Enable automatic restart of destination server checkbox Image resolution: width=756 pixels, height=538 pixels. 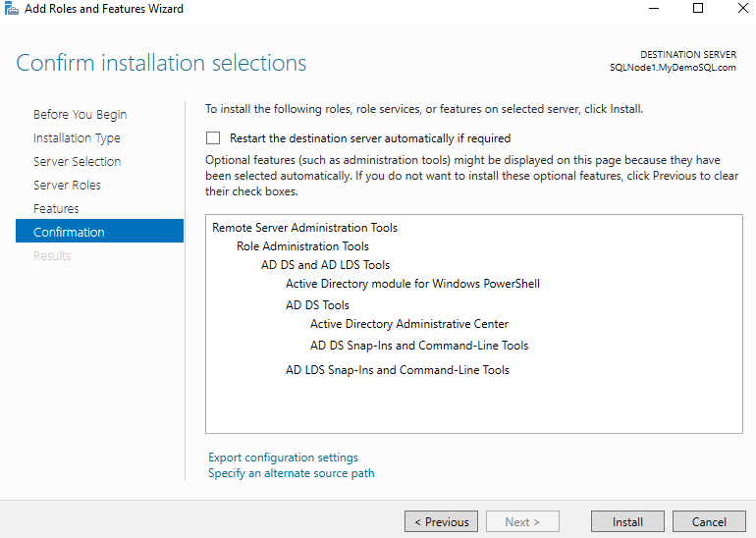click(x=213, y=138)
